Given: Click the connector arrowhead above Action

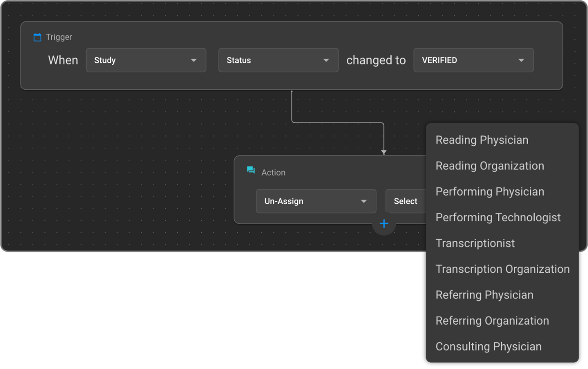Looking at the screenshot, I should coord(384,152).
